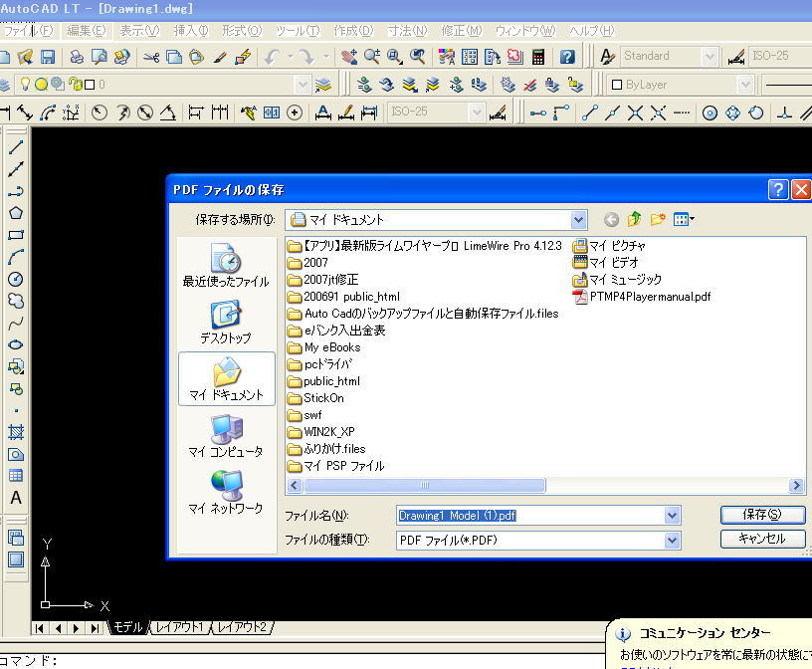This screenshot has height=669, width=812.
Task: Expand the layer list dropdown
Action: click(x=303, y=84)
